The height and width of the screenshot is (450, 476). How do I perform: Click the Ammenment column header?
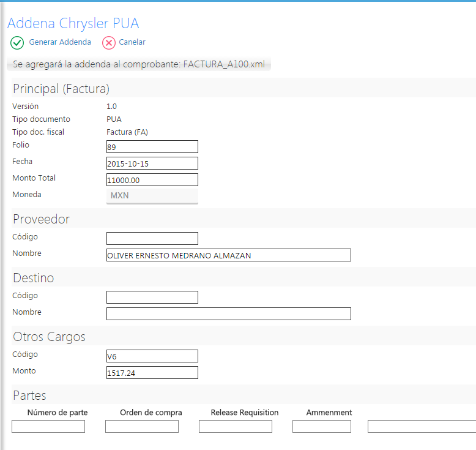329,413
